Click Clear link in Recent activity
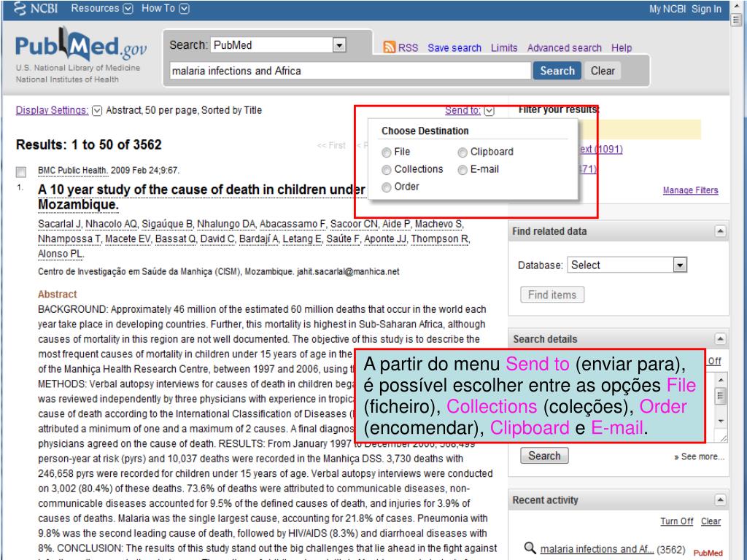The width and height of the screenshot is (747, 560). [x=711, y=521]
